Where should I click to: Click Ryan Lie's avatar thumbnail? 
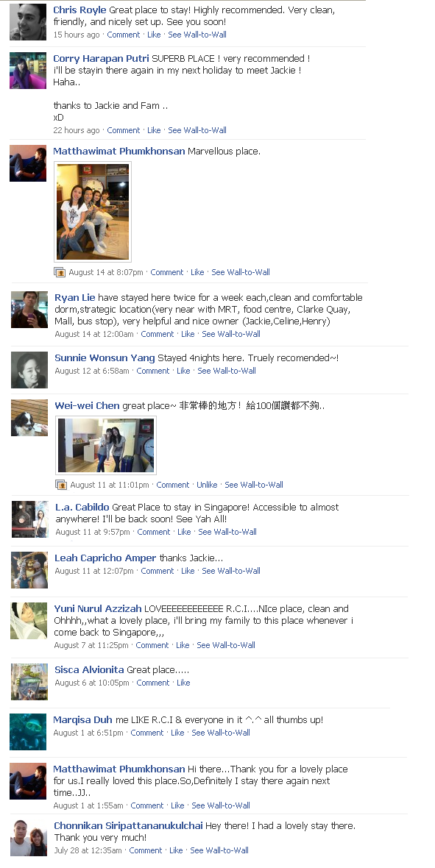click(x=29, y=310)
